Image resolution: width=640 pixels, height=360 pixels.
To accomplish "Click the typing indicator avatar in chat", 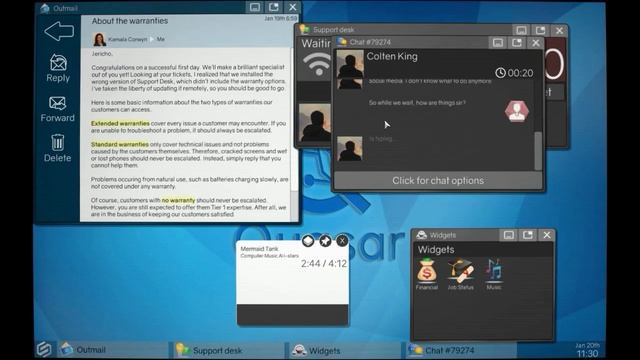I will (350, 149).
